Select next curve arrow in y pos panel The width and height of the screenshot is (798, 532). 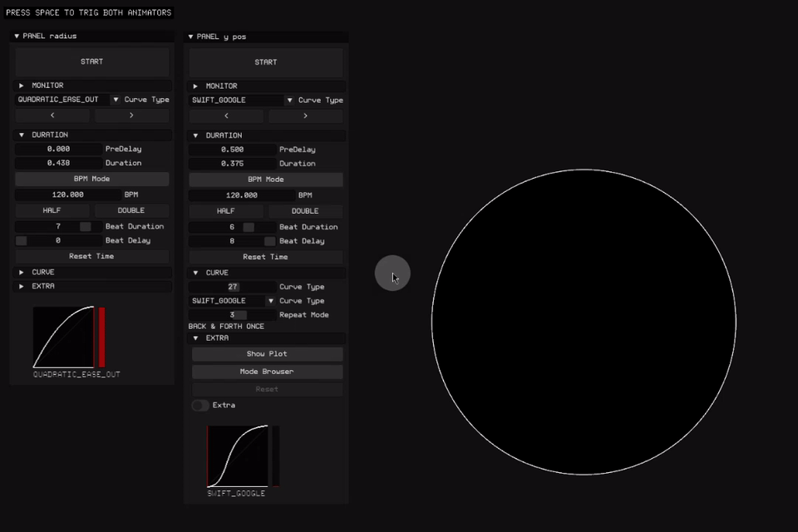click(306, 116)
